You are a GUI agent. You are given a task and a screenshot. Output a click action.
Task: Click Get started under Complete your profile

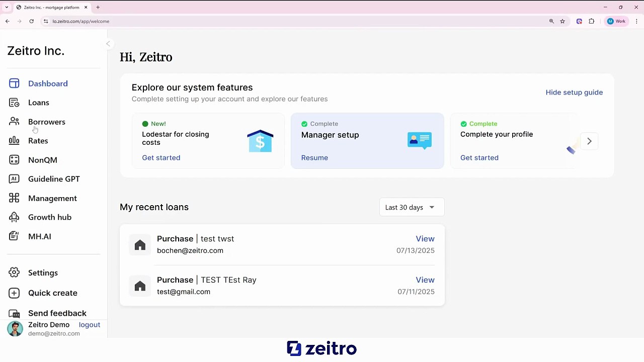tap(479, 158)
